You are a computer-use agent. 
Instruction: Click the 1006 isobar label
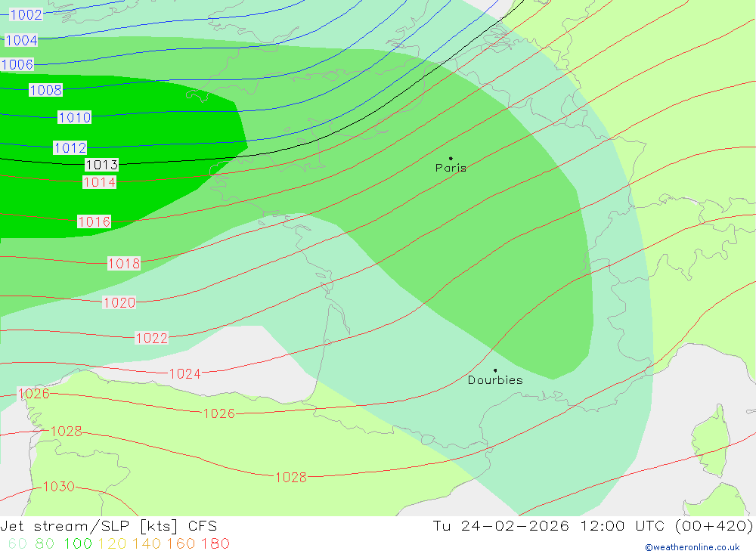pos(17,64)
